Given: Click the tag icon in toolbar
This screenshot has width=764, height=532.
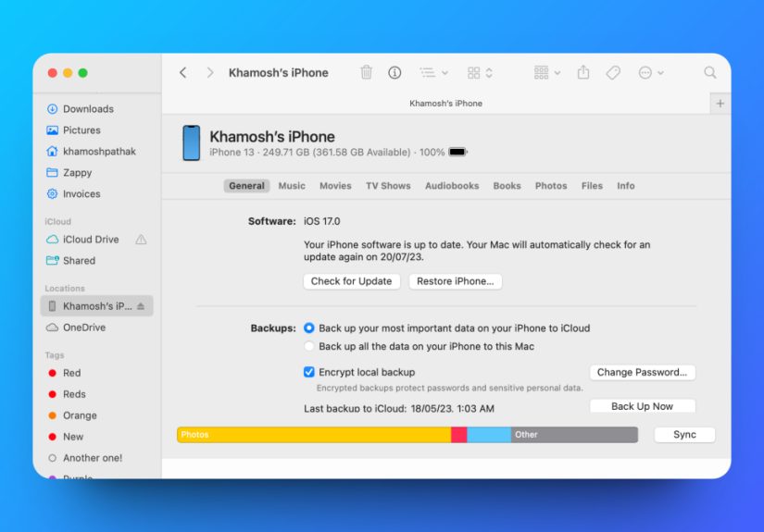Looking at the screenshot, I should pos(613,72).
